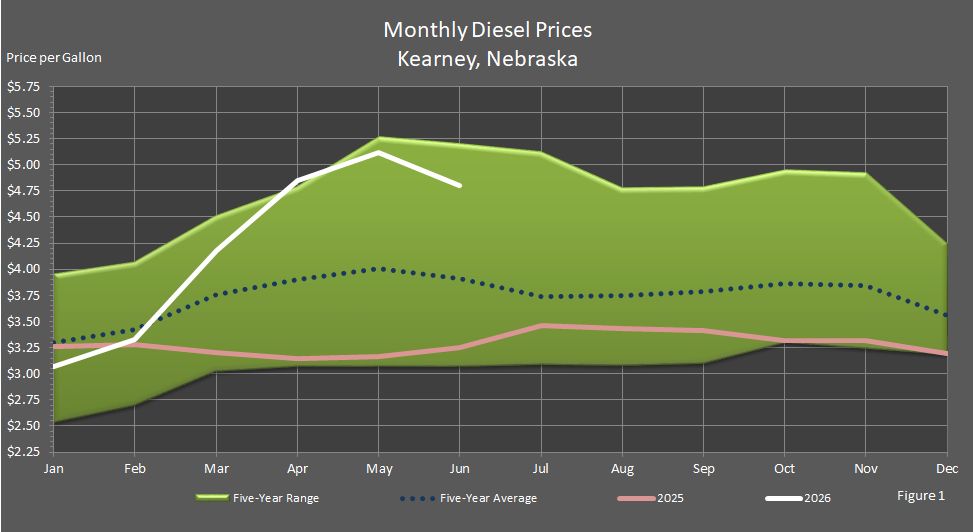Click the Dec month label
The height and width of the screenshot is (532, 973).
pyautogui.click(x=948, y=469)
